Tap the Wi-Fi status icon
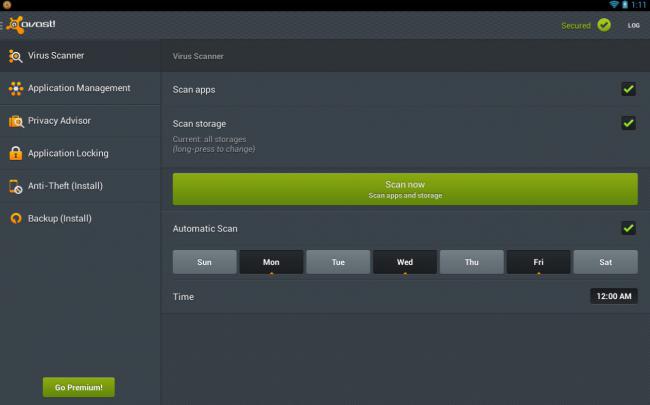Screen dimensions: 650x405 [614, 5]
